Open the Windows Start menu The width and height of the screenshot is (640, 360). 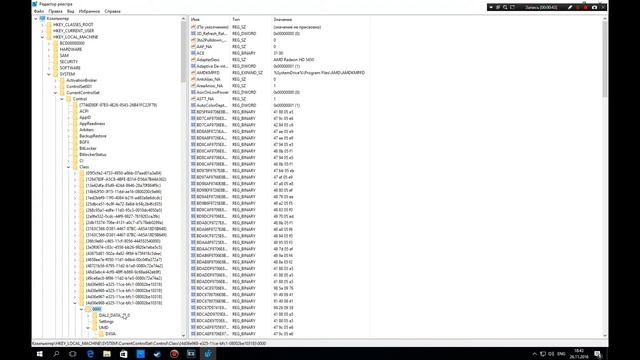tap(40, 354)
